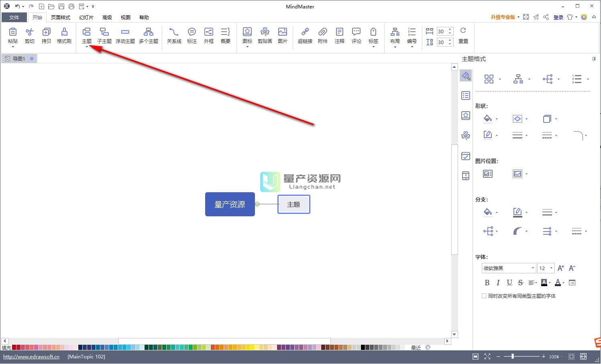Pin the 主题格式 panel
Image resolution: width=601 pixels, height=364 pixels.
[594, 59]
